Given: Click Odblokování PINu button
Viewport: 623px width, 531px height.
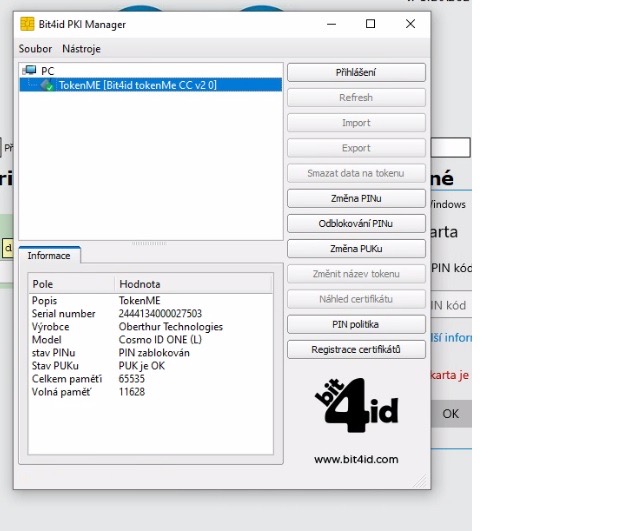Looking at the screenshot, I should pyautogui.click(x=356, y=223).
